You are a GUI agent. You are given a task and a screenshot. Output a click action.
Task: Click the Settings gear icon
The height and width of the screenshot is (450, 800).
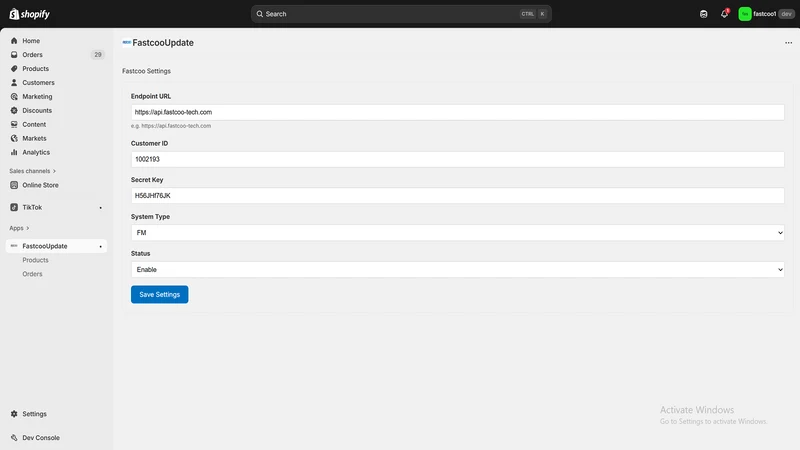tap(14, 414)
